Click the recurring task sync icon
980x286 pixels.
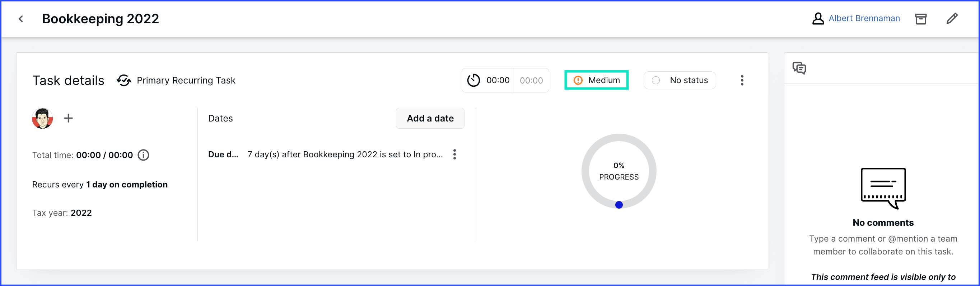coord(123,80)
